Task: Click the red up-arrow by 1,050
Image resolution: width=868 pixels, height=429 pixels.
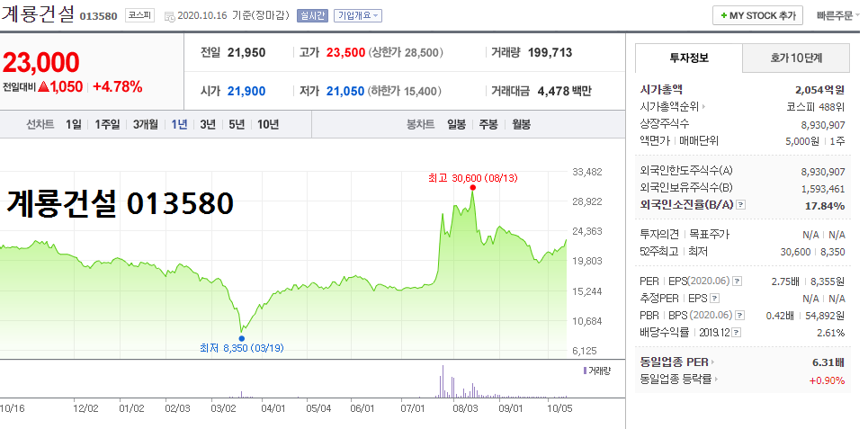Action: pos(44,87)
